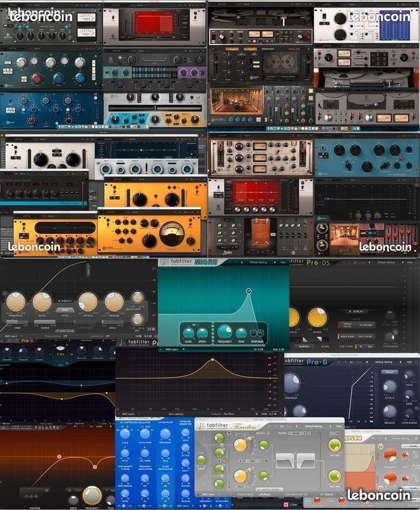Click the Ratio knob in the compressor
420x510 pixels.
pos(42,302)
